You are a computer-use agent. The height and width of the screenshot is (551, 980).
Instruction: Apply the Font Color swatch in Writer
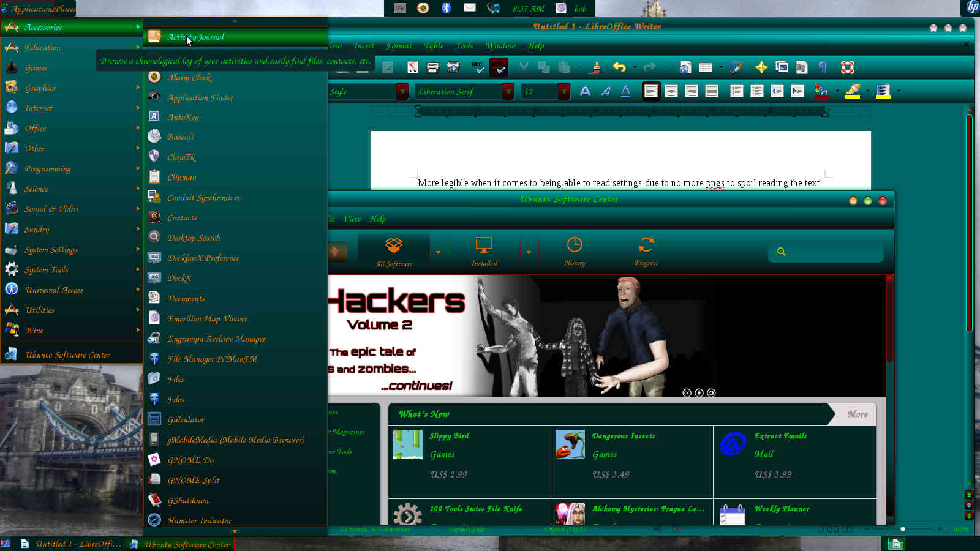point(822,91)
